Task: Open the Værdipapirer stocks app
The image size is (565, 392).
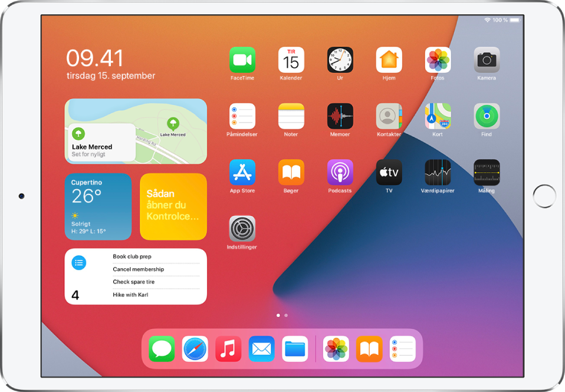Action: [x=438, y=172]
